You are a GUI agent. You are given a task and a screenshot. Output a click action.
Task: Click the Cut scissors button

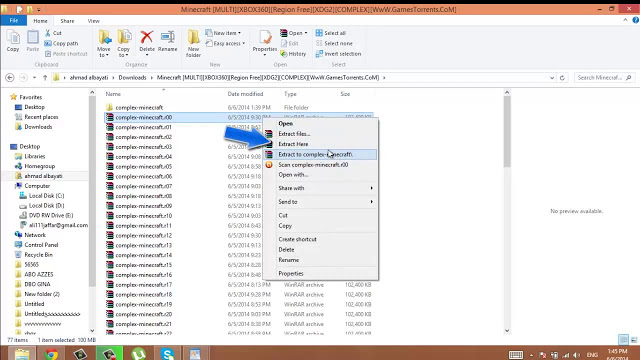pyautogui.click(x=53, y=33)
